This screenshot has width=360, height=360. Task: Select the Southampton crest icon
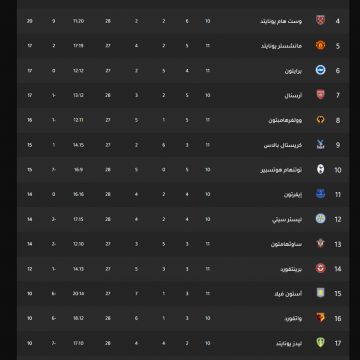320,244
